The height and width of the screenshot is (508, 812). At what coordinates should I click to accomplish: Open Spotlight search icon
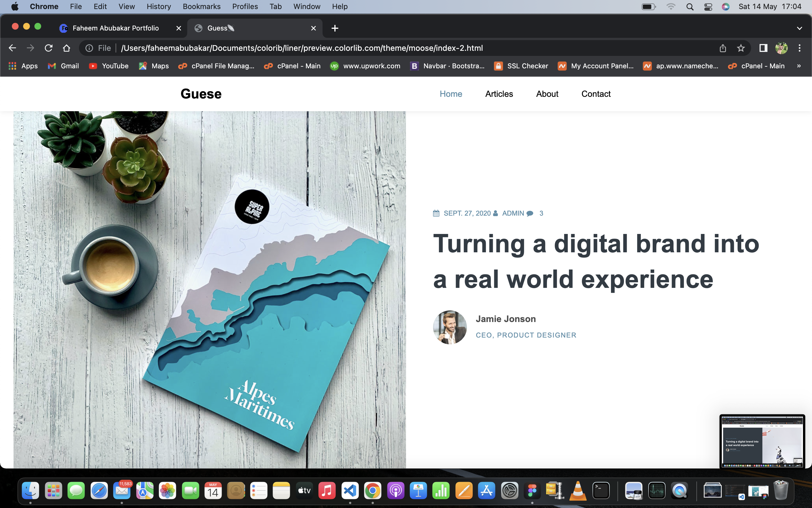click(690, 6)
